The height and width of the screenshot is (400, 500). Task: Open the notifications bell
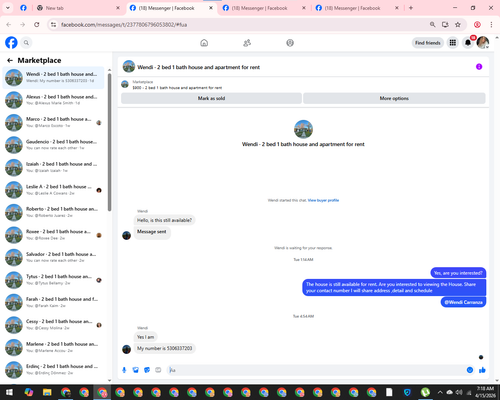coord(468,43)
